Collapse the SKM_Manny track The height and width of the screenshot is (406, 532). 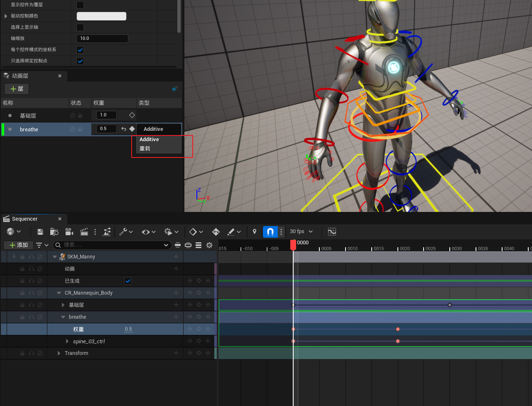coord(55,257)
